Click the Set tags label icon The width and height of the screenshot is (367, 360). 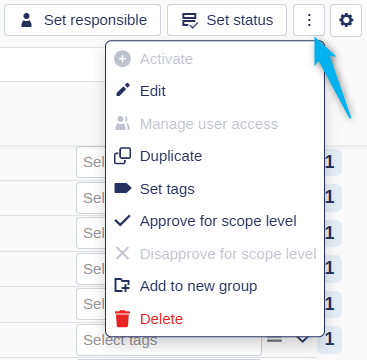(x=123, y=188)
